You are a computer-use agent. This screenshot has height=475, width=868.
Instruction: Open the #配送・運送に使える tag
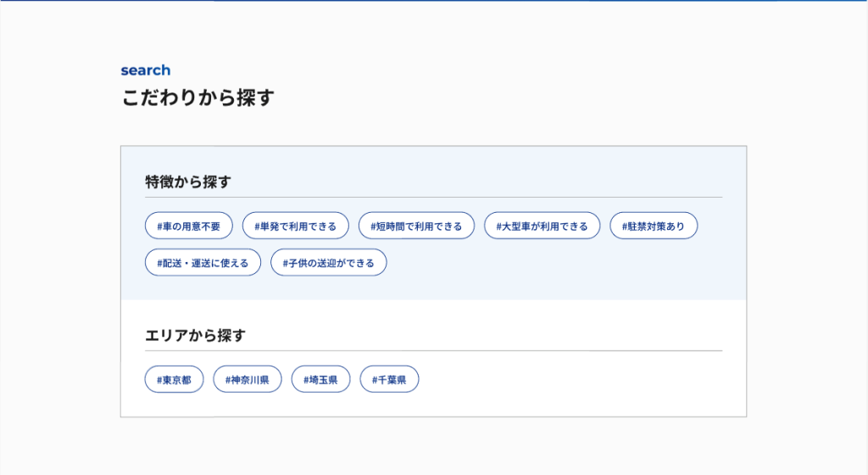click(x=203, y=263)
